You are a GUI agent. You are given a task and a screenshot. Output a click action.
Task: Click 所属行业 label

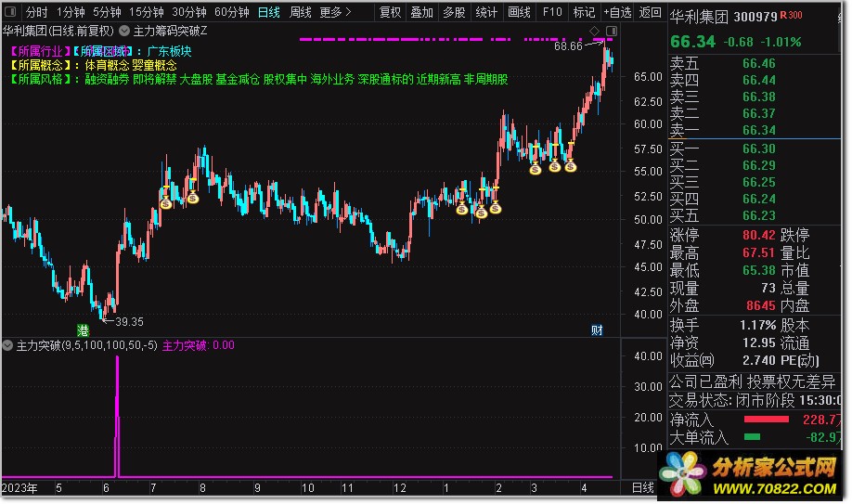(40, 52)
